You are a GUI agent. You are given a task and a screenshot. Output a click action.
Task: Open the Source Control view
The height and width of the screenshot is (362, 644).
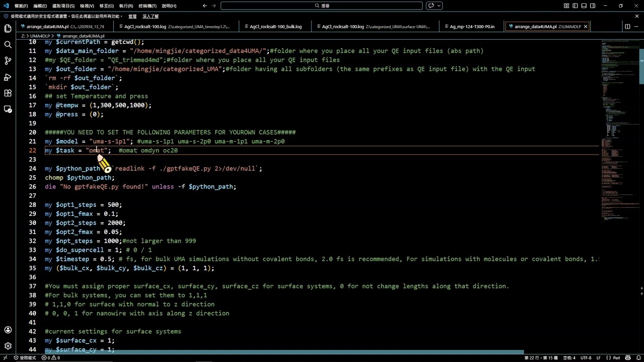click(x=8, y=61)
